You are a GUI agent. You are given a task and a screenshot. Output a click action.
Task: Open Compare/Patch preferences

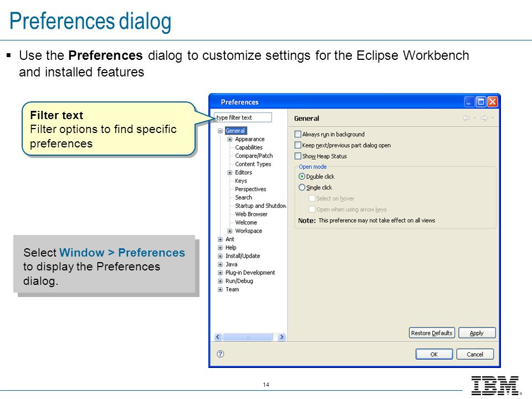pyautogui.click(x=254, y=156)
